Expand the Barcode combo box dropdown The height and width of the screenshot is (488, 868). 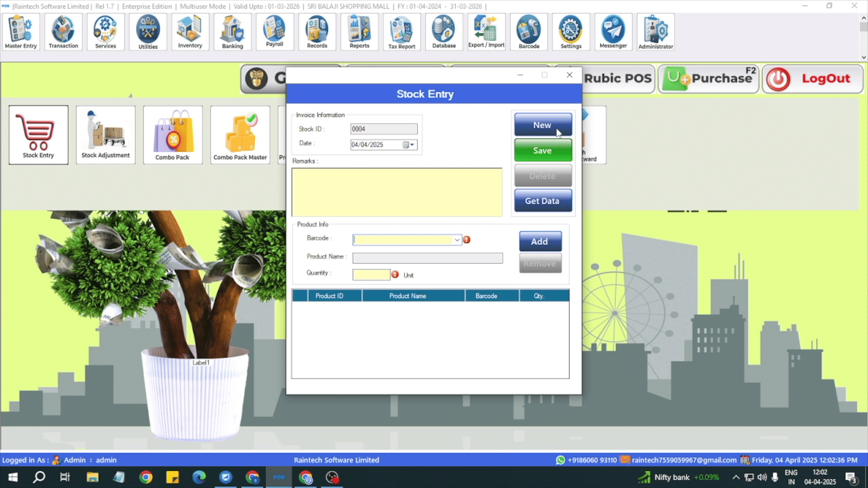pyautogui.click(x=457, y=240)
